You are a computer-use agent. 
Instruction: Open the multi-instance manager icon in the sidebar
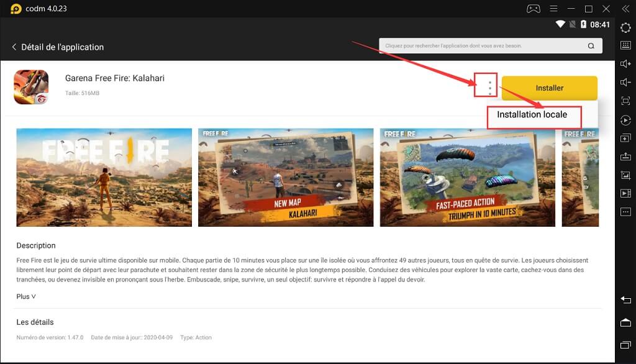(x=625, y=139)
